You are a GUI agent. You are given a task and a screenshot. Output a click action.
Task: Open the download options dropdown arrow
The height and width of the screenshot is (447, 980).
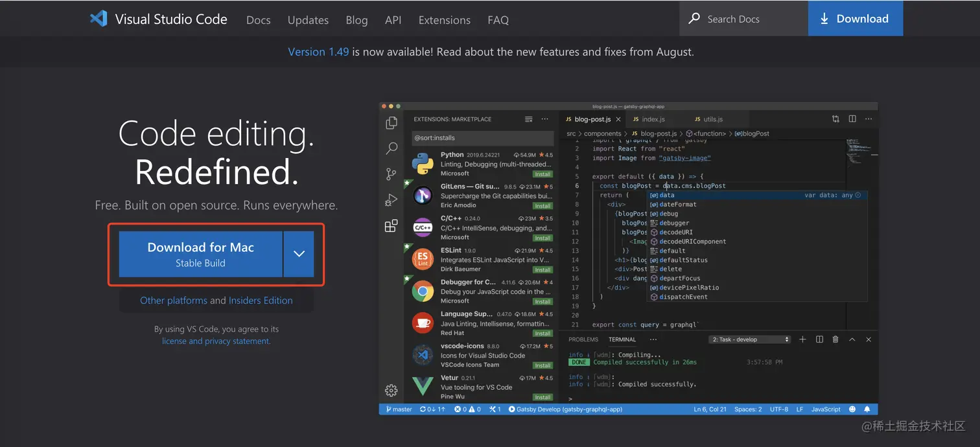tap(299, 254)
